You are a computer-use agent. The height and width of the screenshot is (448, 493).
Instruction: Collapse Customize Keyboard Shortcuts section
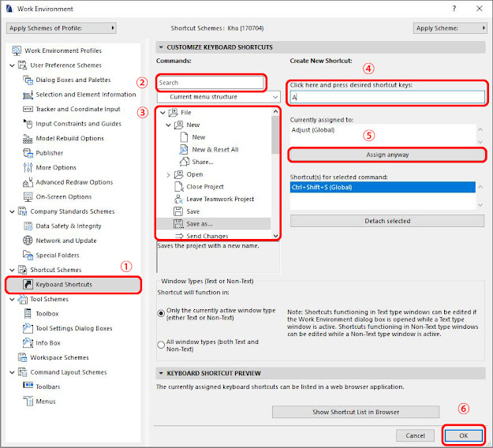pyautogui.click(x=161, y=47)
